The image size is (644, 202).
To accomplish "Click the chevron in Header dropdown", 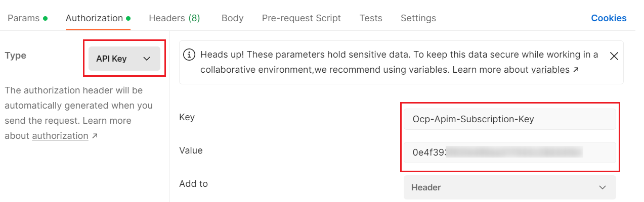I will click(x=603, y=187).
